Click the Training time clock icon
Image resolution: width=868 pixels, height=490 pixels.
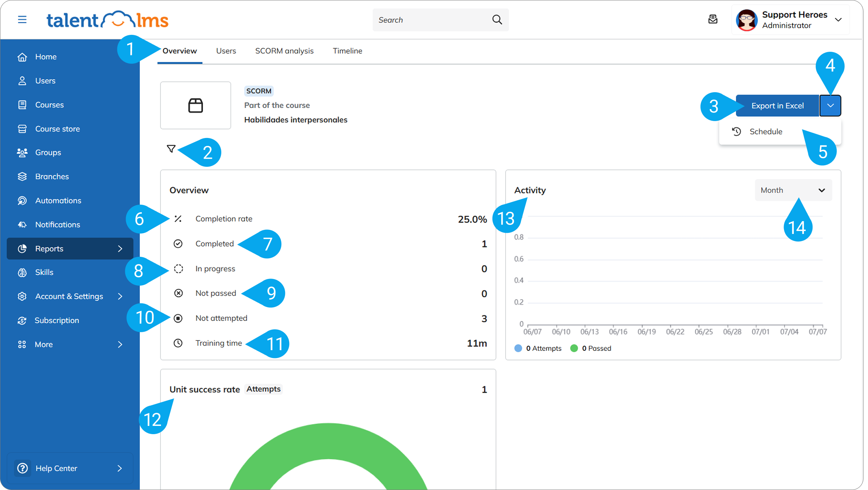(178, 343)
